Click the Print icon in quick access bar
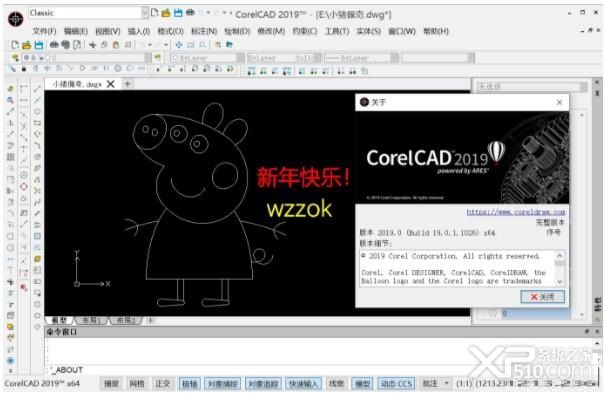Image resolution: width=606 pixels, height=393 pixels. pos(190,13)
